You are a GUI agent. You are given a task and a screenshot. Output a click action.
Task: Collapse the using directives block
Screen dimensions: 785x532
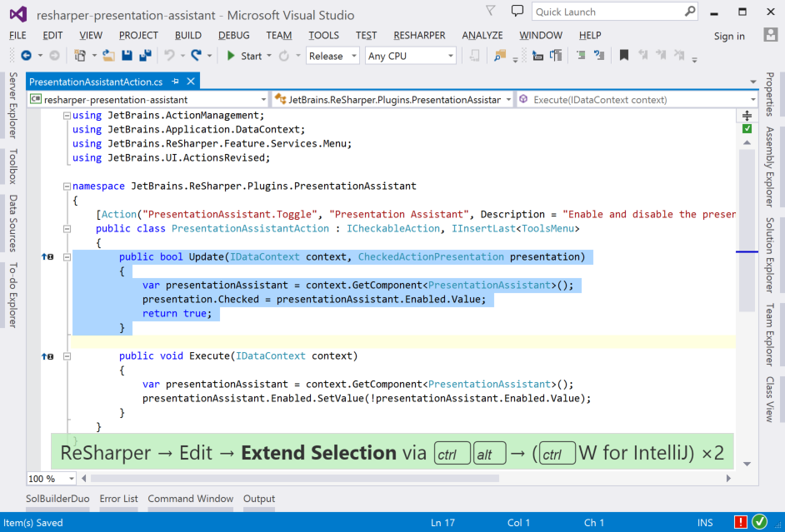tap(67, 116)
